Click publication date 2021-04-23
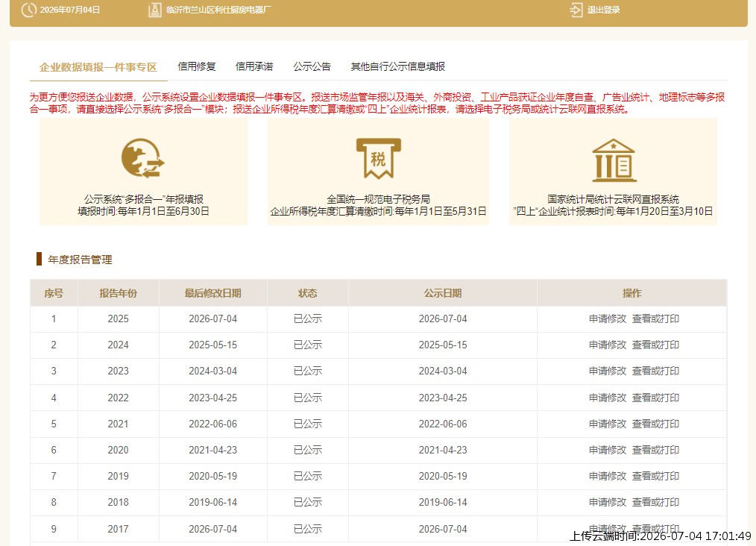This screenshot has width=756, height=546. pyautogui.click(x=443, y=450)
